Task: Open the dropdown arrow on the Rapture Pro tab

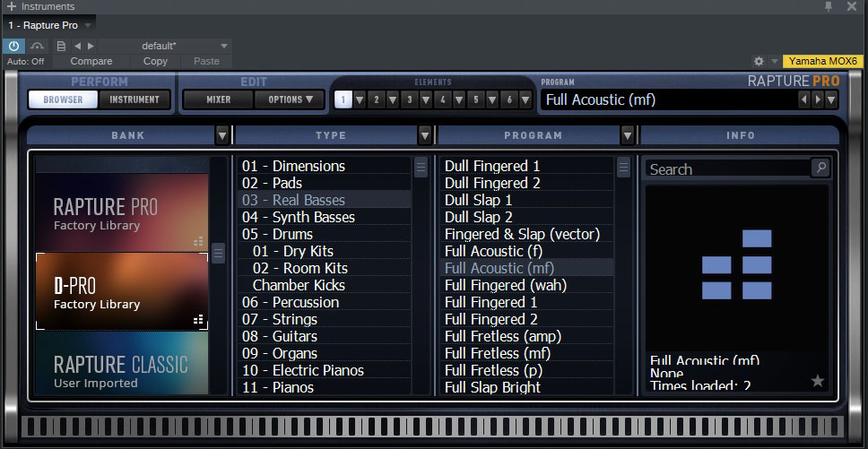Action: coord(88,25)
